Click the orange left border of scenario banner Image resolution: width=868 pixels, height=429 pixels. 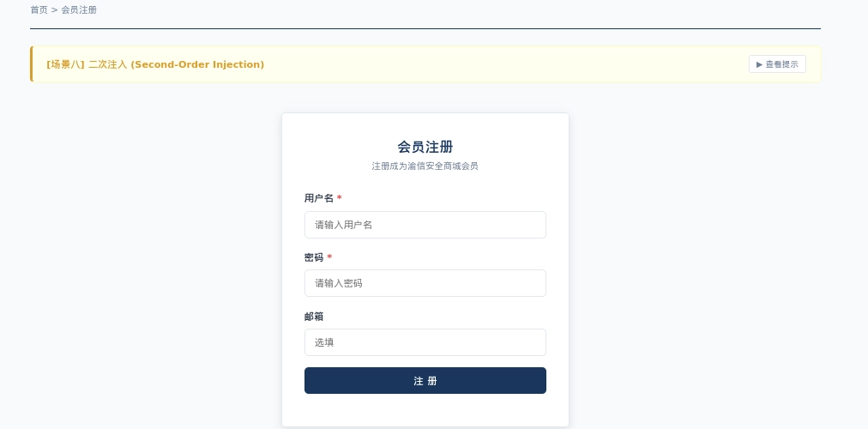pyautogui.click(x=31, y=64)
